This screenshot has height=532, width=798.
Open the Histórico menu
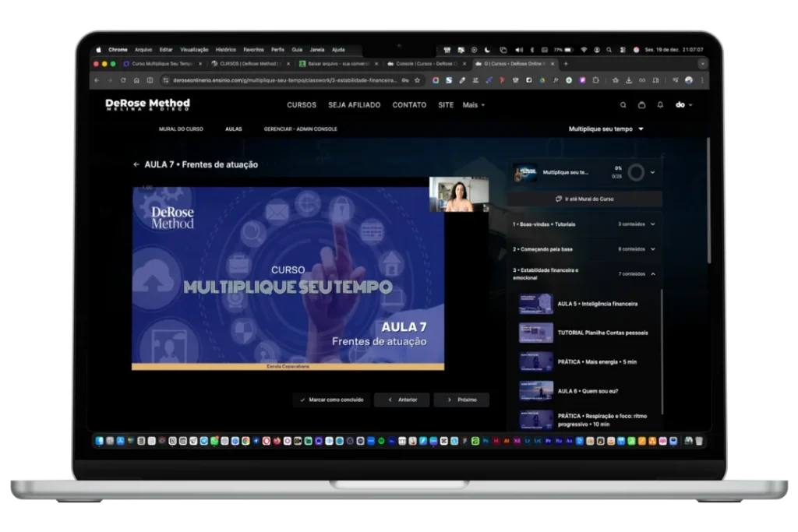point(225,50)
